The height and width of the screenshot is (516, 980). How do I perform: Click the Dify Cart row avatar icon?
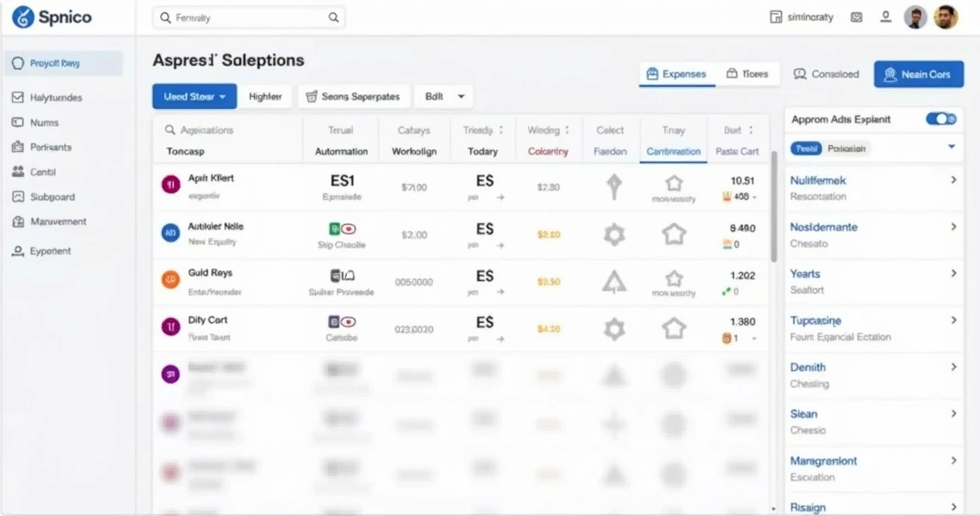171,327
